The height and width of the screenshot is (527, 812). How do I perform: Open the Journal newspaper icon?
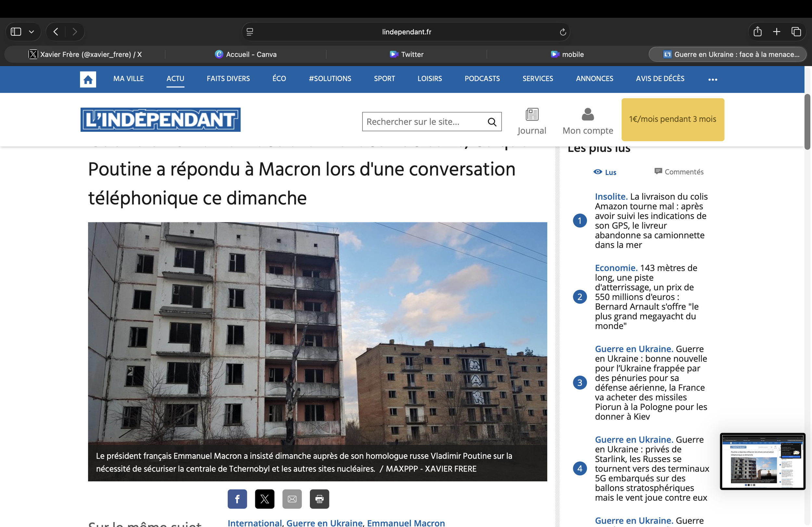click(532, 115)
